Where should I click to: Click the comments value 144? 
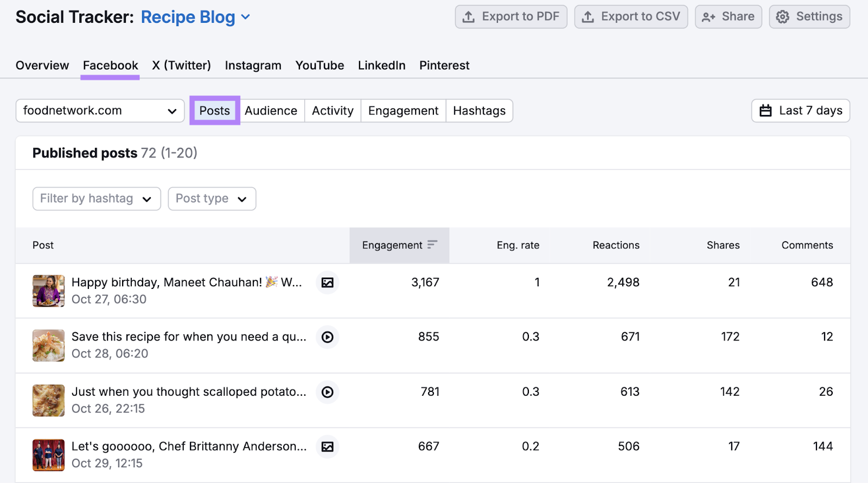pyautogui.click(x=823, y=446)
